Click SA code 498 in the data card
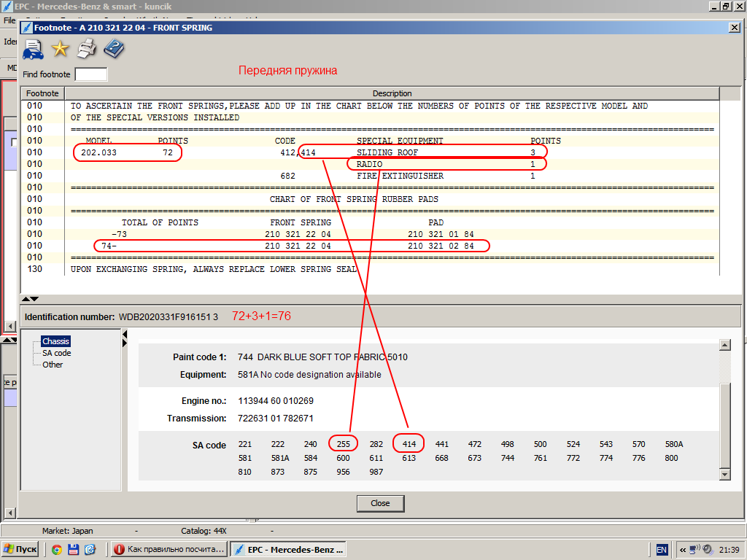The image size is (747, 560). click(x=508, y=444)
